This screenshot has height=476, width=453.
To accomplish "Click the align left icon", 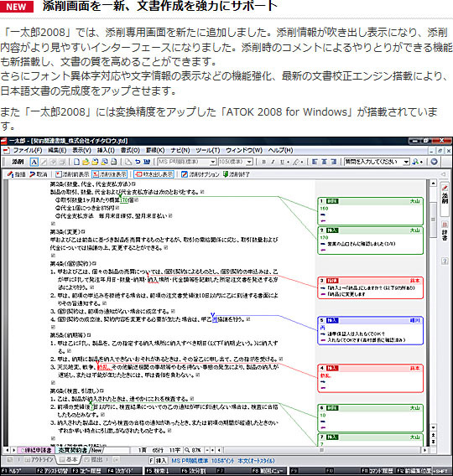I will tap(315, 162).
